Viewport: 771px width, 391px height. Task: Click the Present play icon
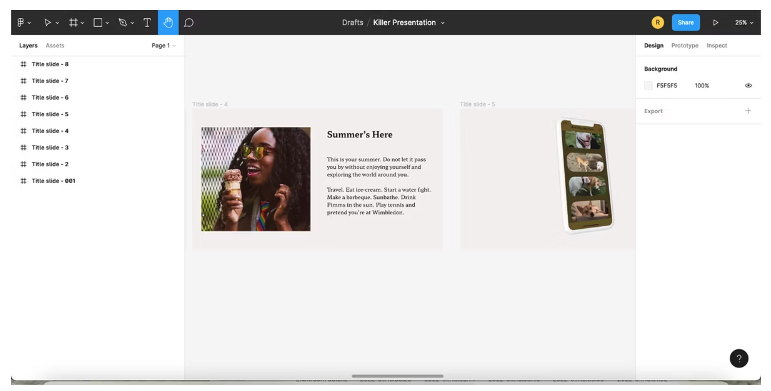[715, 23]
